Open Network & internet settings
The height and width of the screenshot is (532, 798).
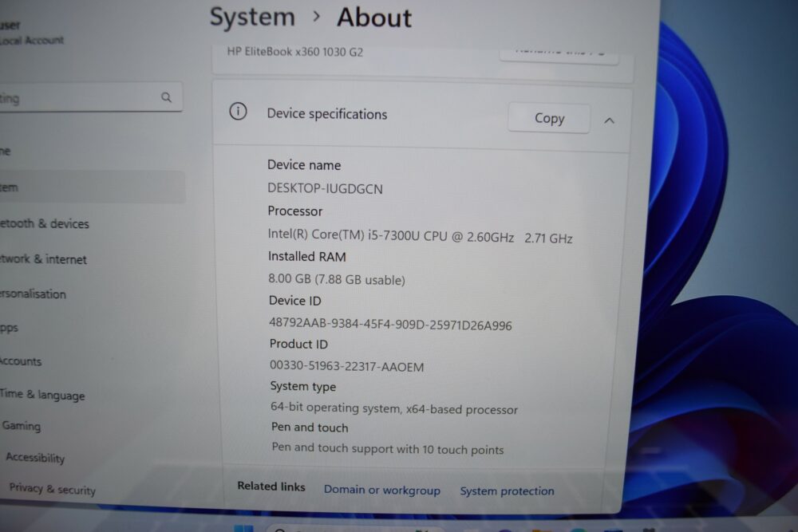click(43, 259)
